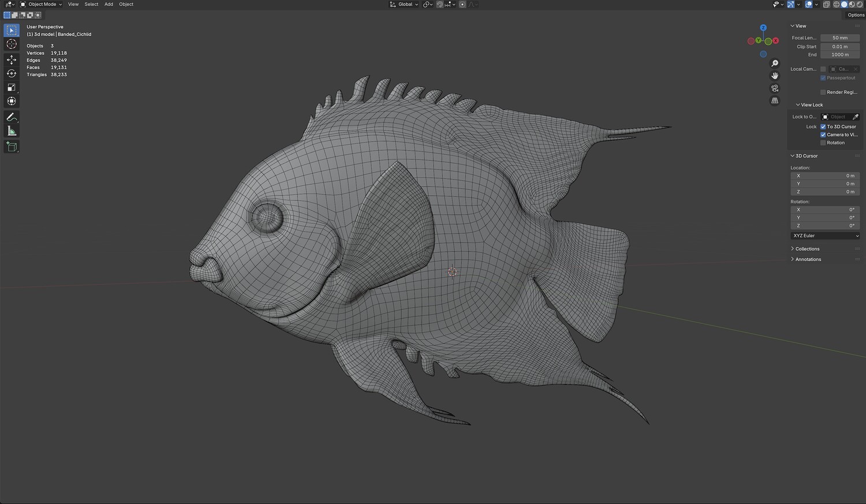Uncheck Lock To 3D Cursor
Image resolution: width=866 pixels, height=504 pixels.
(x=823, y=127)
